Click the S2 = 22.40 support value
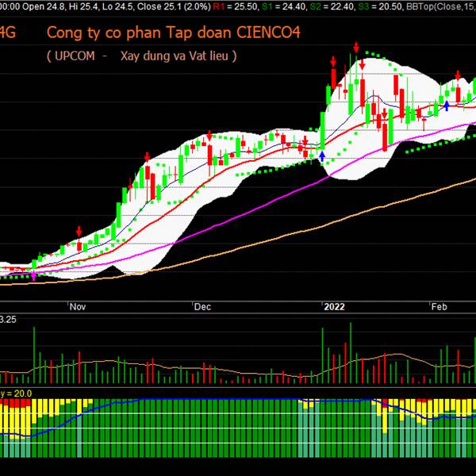476x476 pixels. 332,6
